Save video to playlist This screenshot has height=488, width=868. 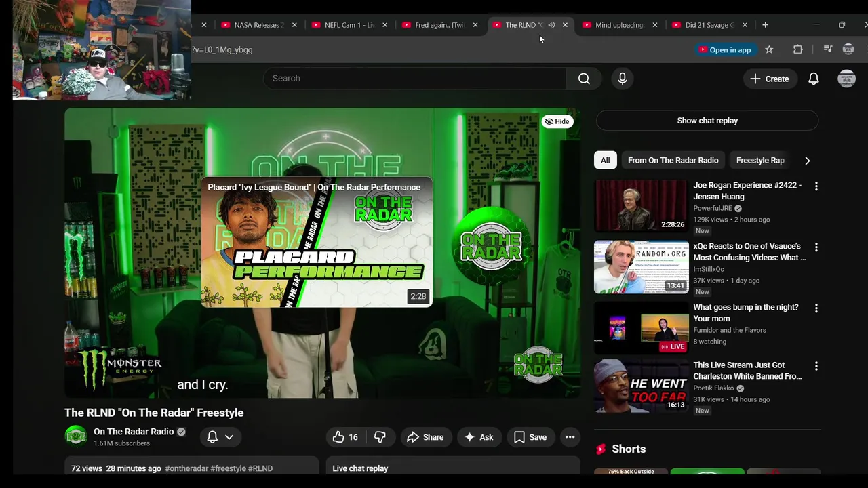tap(530, 437)
